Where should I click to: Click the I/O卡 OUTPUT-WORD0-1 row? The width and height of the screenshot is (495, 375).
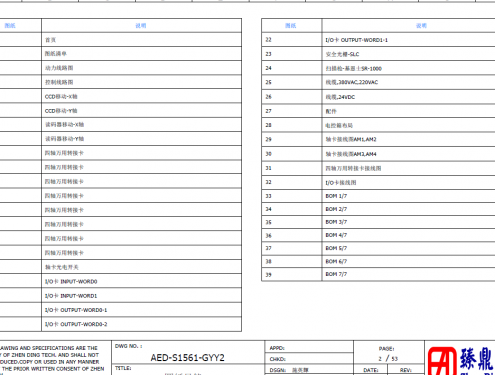121,310
